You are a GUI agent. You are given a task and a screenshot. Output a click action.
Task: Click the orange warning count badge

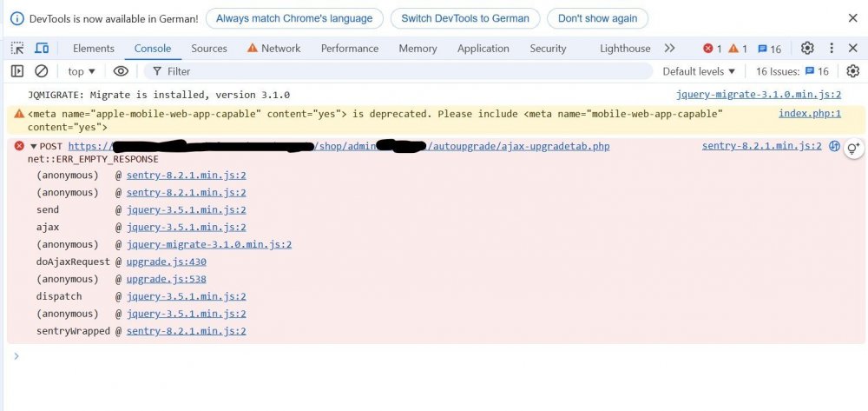click(738, 49)
